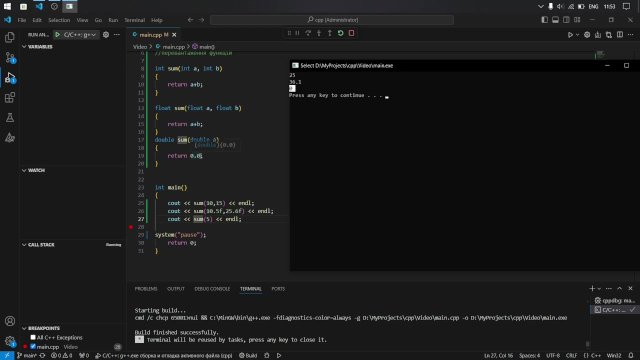The image size is (640, 360).
Task: Switch to the PORTS panel tab
Action: (278, 289)
